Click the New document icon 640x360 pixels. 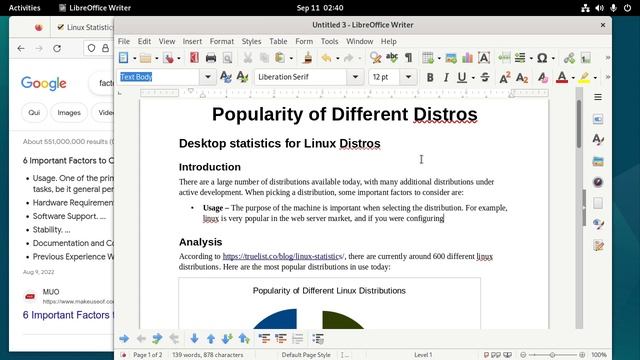(x=123, y=58)
